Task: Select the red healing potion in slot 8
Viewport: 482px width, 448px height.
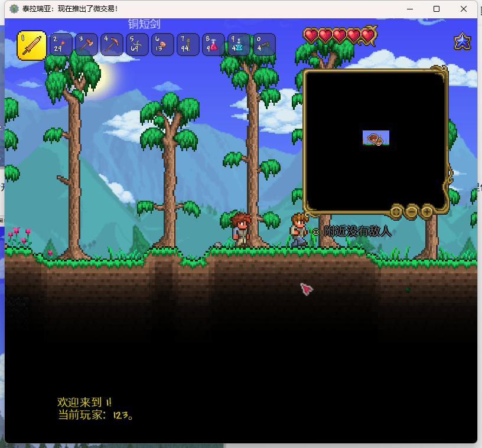Action: pos(213,44)
